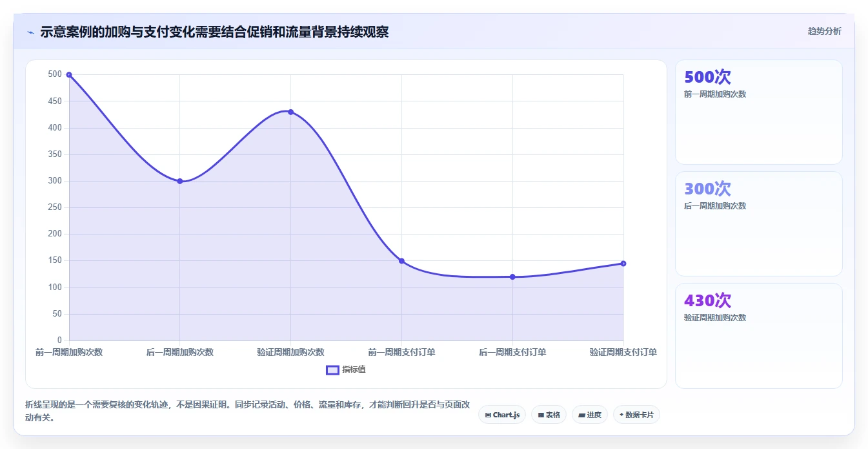Click the 指标值 legend color box
This screenshot has height=449, width=868.
click(332, 370)
